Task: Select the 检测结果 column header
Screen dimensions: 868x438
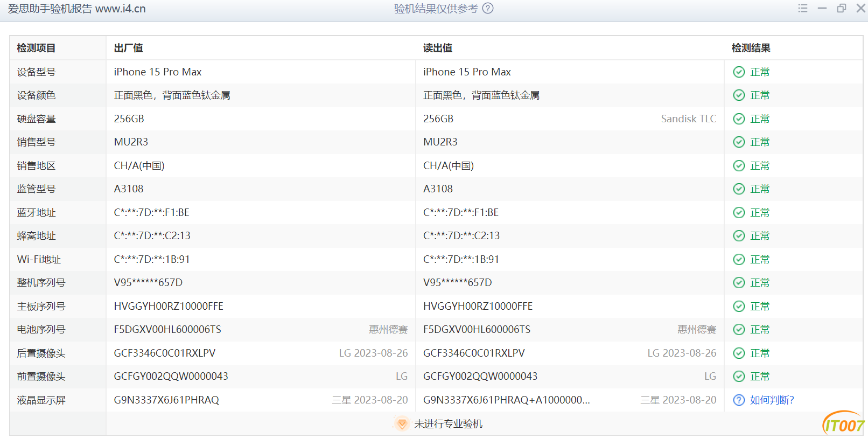Action: [x=751, y=48]
